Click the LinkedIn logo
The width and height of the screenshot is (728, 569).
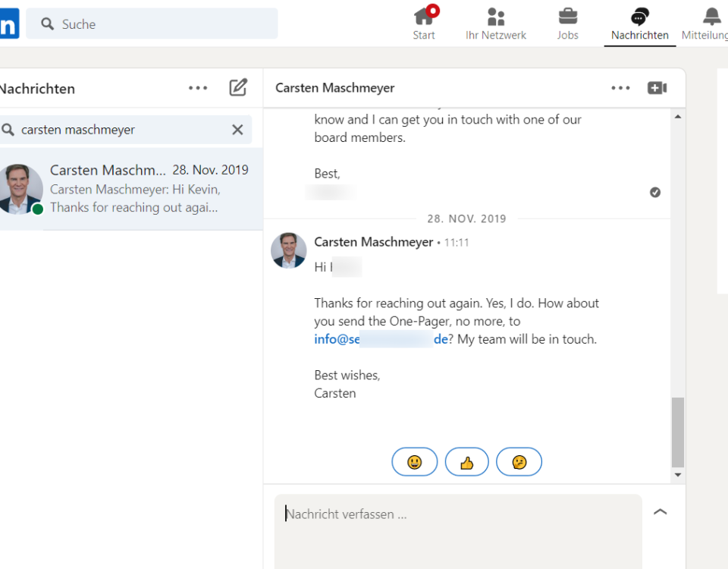8,24
